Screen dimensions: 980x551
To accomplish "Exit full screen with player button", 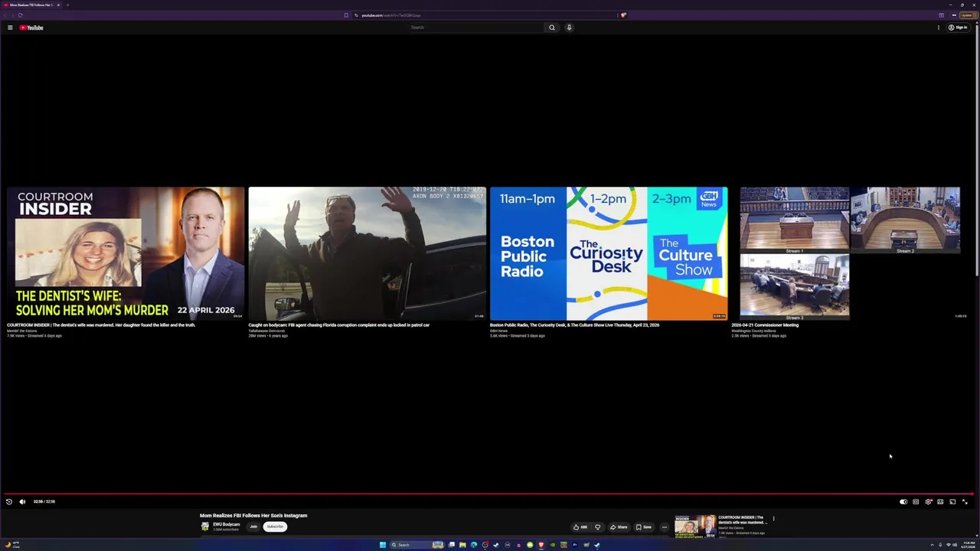I will coord(965,502).
